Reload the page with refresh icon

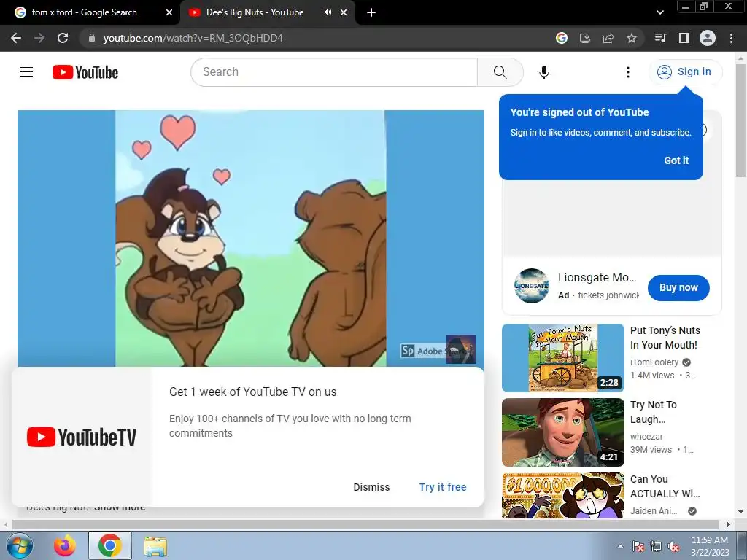click(63, 38)
